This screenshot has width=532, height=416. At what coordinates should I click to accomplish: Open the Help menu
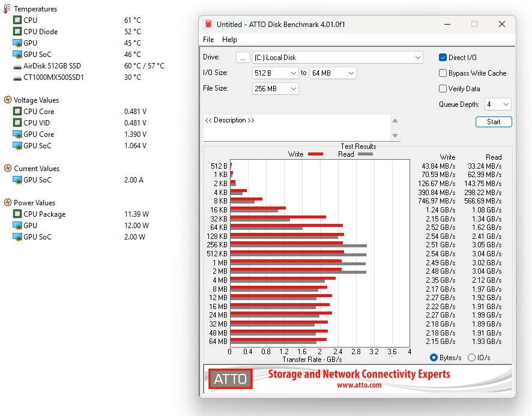click(x=229, y=40)
